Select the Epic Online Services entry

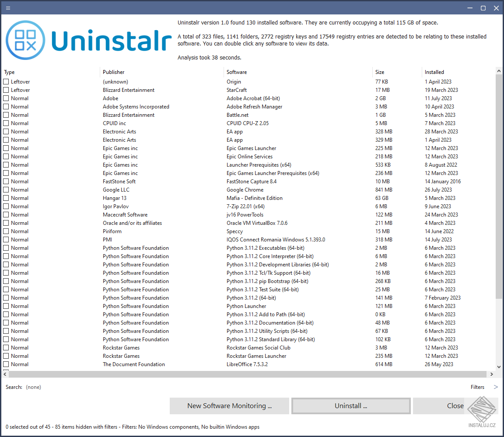click(249, 157)
